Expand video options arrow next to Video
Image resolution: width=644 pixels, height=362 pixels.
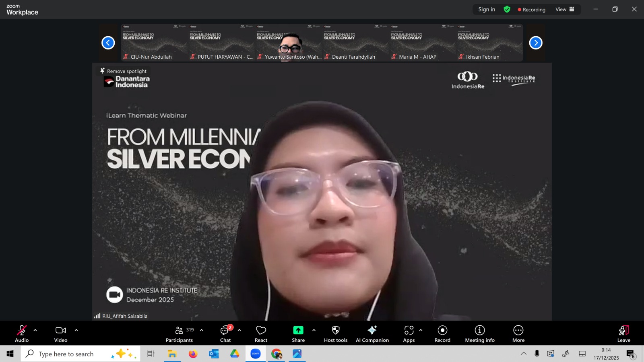[76, 330]
